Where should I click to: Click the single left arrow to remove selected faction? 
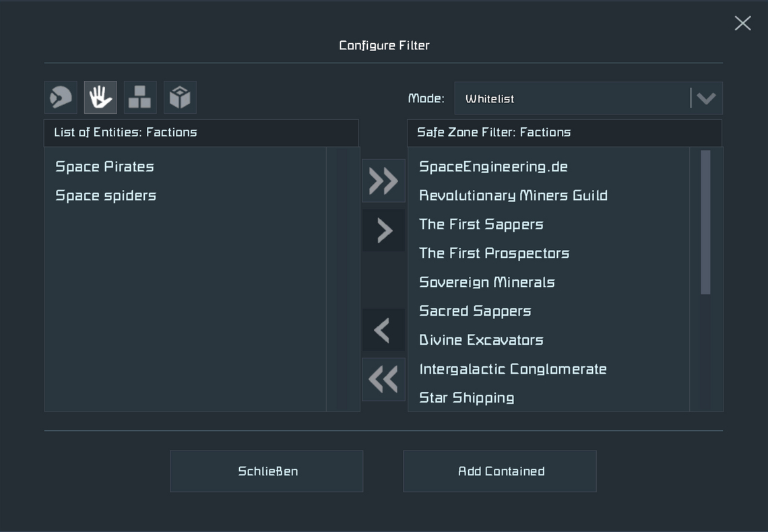[383, 330]
